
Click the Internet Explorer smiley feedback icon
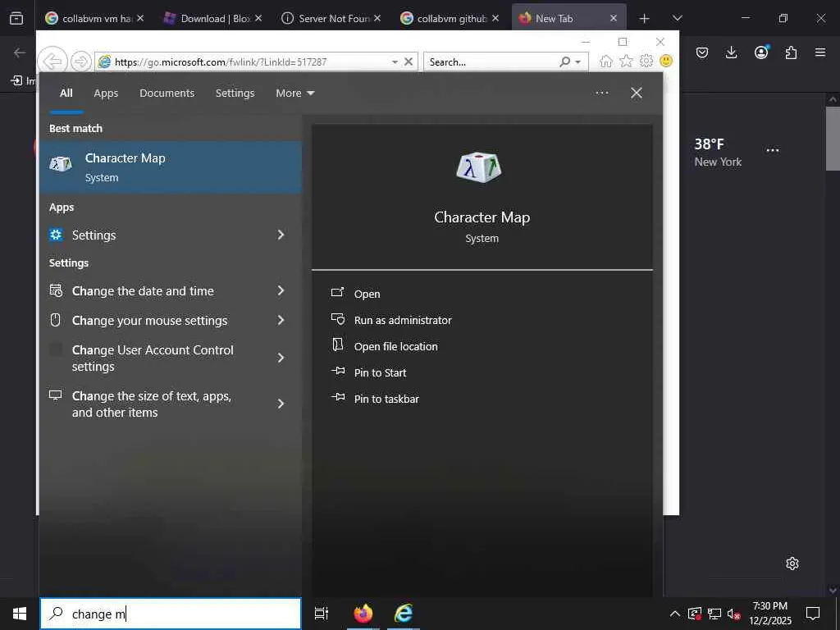[666, 61]
